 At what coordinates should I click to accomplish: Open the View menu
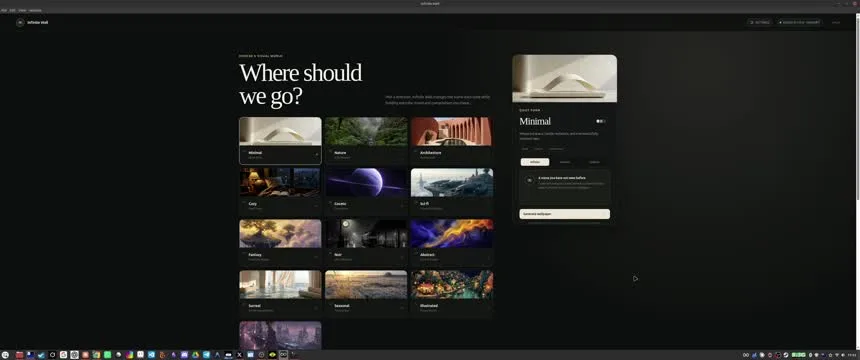22,10
